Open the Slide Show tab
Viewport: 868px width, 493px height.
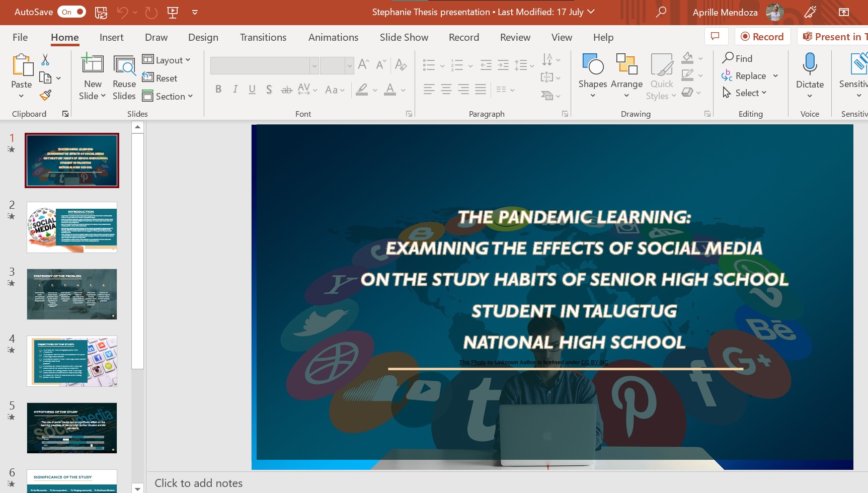pyautogui.click(x=404, y=37)
